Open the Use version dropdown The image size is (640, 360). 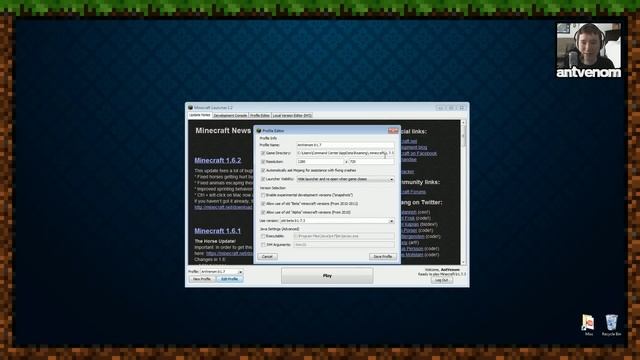[x=337, y=221]
